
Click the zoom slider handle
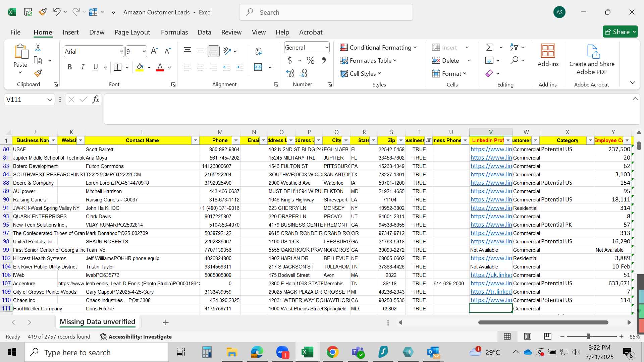588,336
